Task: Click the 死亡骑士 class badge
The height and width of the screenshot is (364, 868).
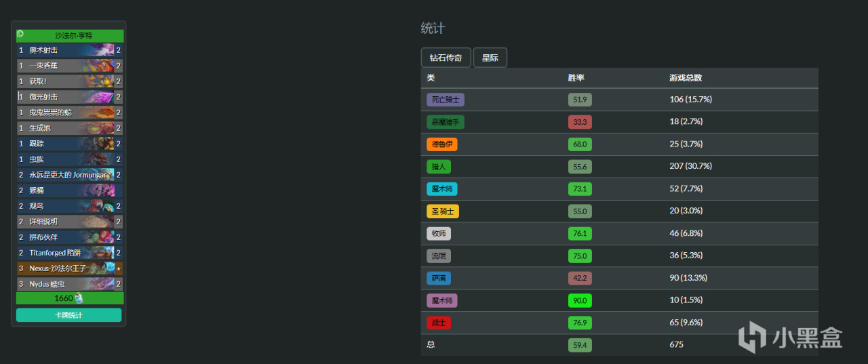Action: (x=445, y=100)
